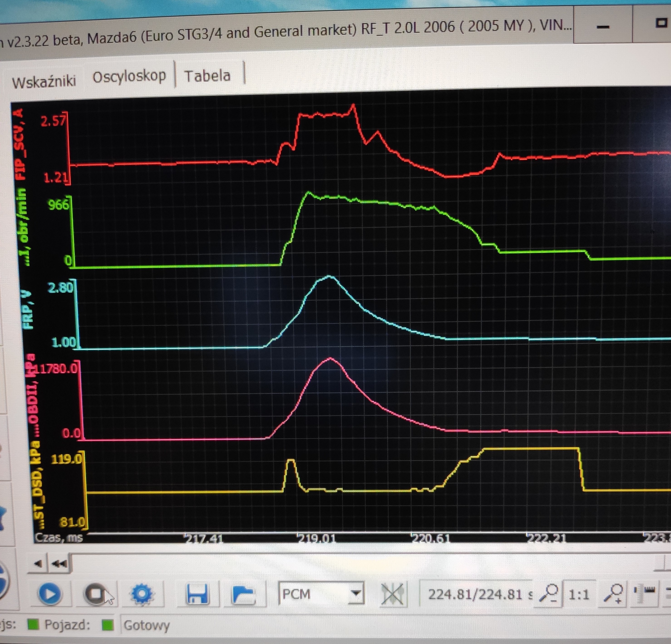Switch to the Tabela tab
671x644 pixels.
(207, 76)
